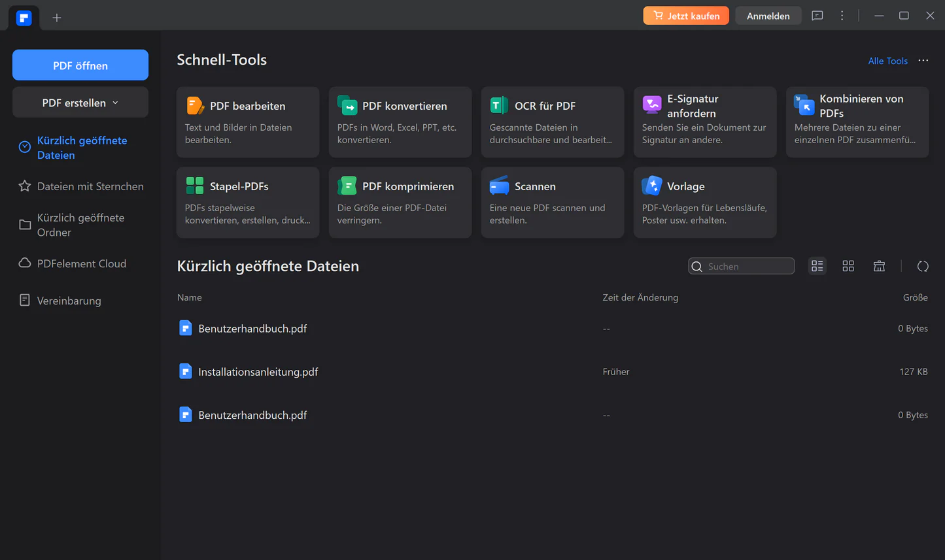The width and height of the screenshot is (945, 560).
Task: Click the magnifier icon in search box
Action: click(697, 267)
